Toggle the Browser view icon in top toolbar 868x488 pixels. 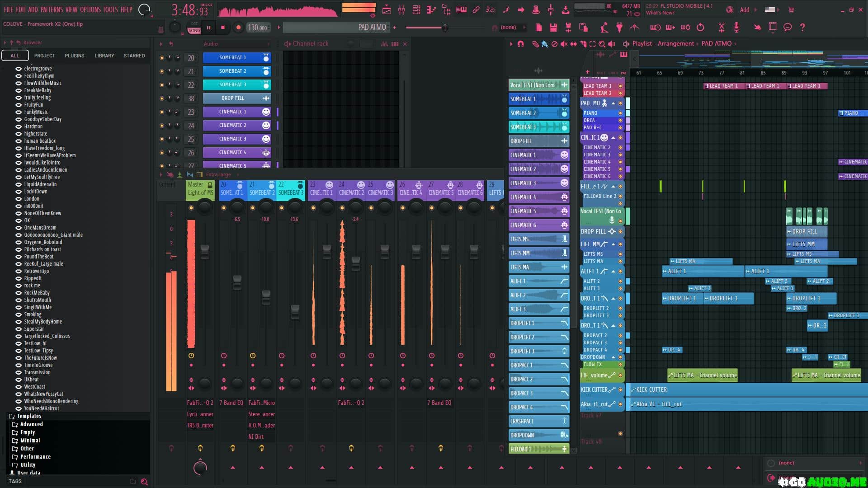pyautogui.click(x=446, y=9)
